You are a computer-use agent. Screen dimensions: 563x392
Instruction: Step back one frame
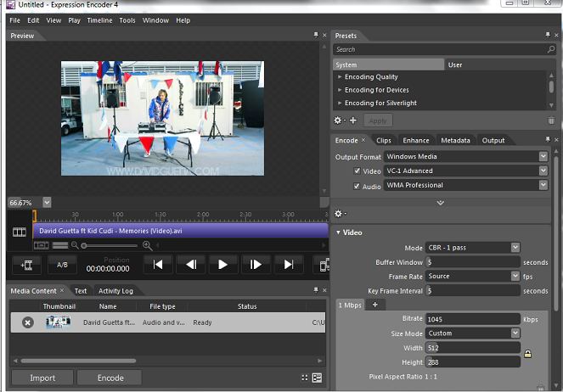click(191, 265)
